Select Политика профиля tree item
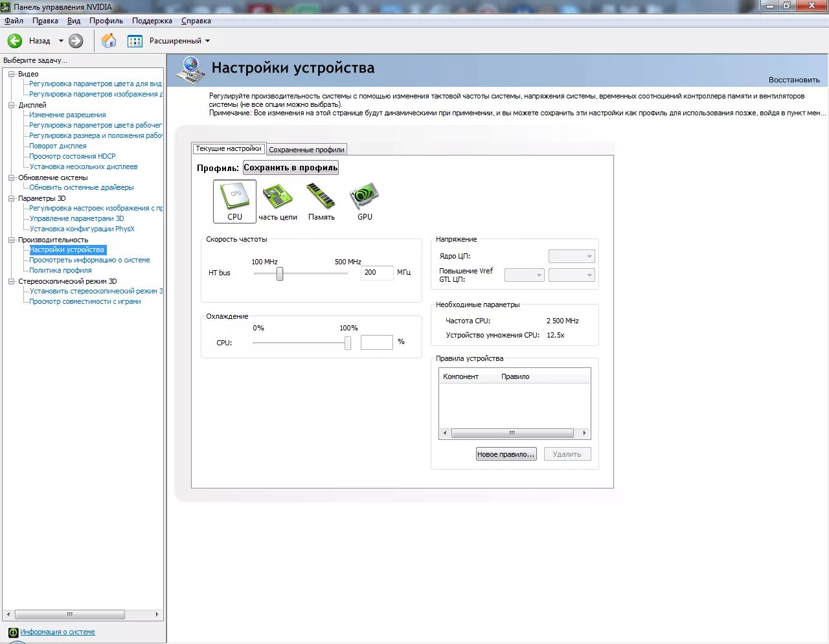 tap(60, 270)
